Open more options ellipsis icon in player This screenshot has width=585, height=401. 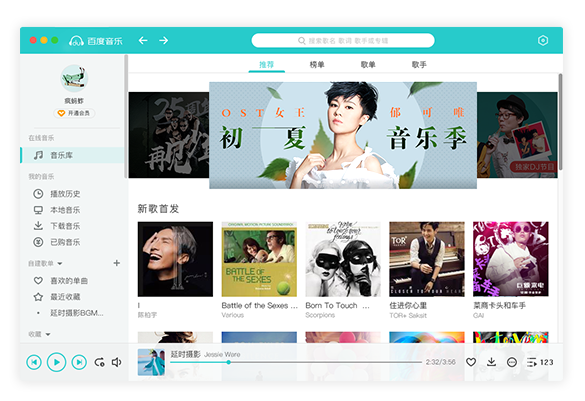(x=512, y=362)
